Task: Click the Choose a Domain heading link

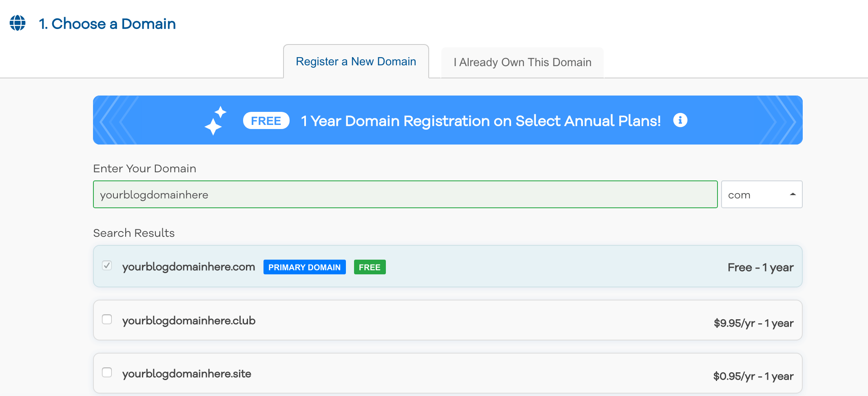Action: 107,24
